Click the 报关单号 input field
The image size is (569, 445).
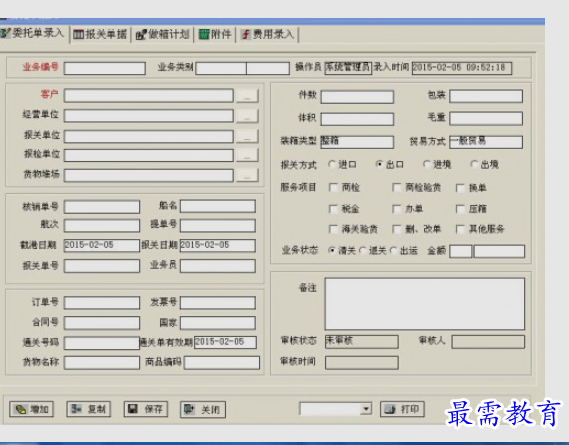point(102,266)
